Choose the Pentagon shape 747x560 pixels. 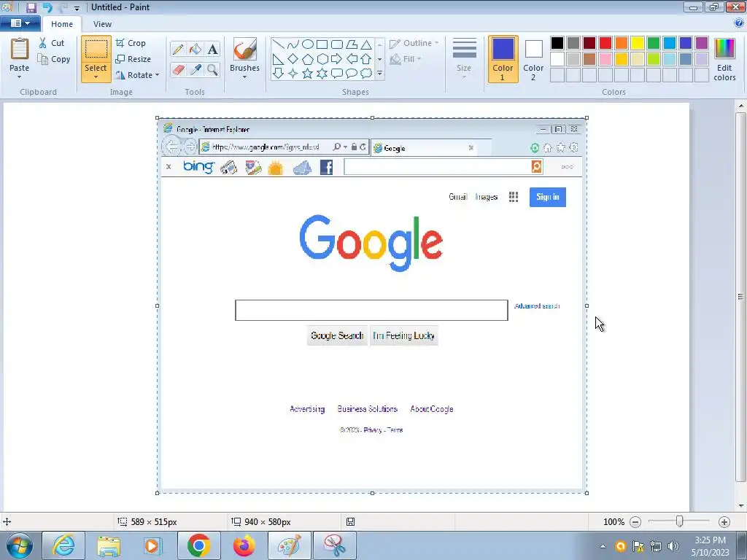[308, 59]
